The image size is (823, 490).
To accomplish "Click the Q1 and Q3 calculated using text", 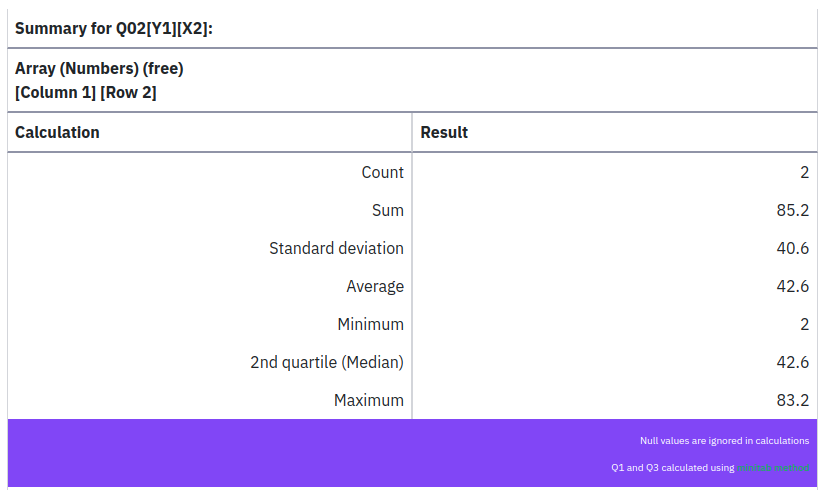I will coord(672,467).
